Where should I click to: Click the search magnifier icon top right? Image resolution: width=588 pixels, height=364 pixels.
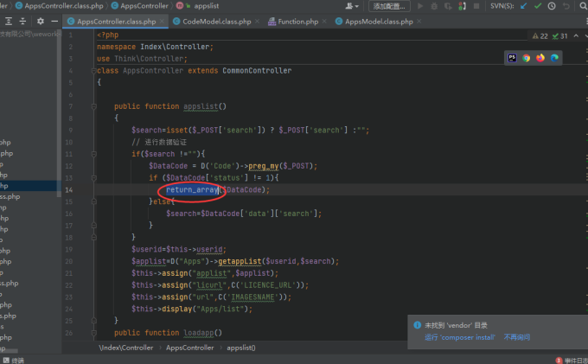[x=584, y=6]
